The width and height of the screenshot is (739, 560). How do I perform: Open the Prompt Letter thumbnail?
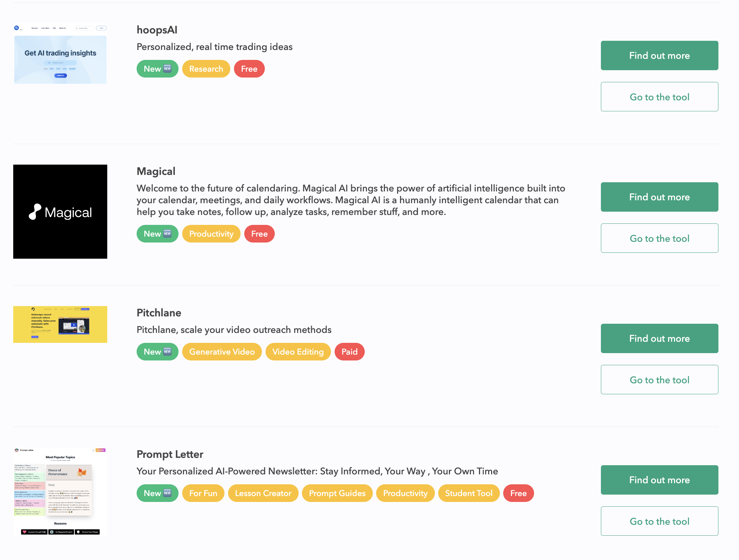(60, 492)
